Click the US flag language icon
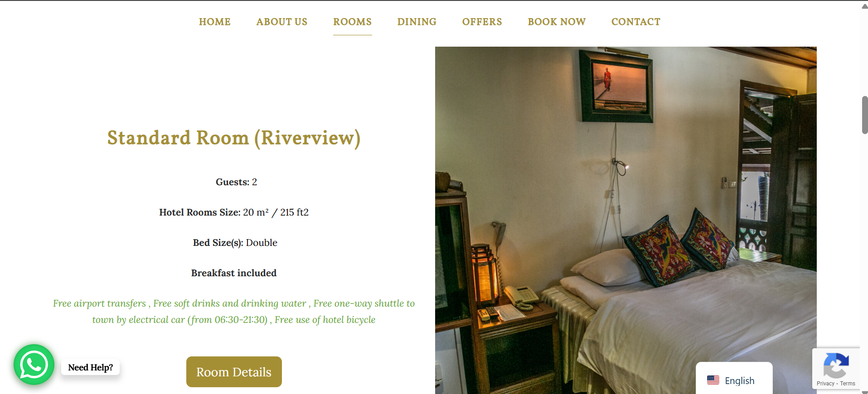Viewport: 868px width, 394px height. (713, 380)
